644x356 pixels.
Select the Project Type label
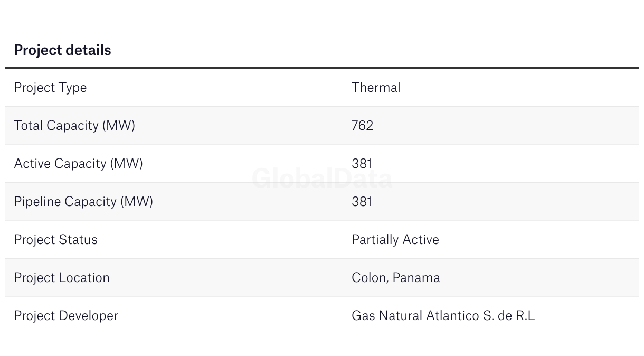50,88
